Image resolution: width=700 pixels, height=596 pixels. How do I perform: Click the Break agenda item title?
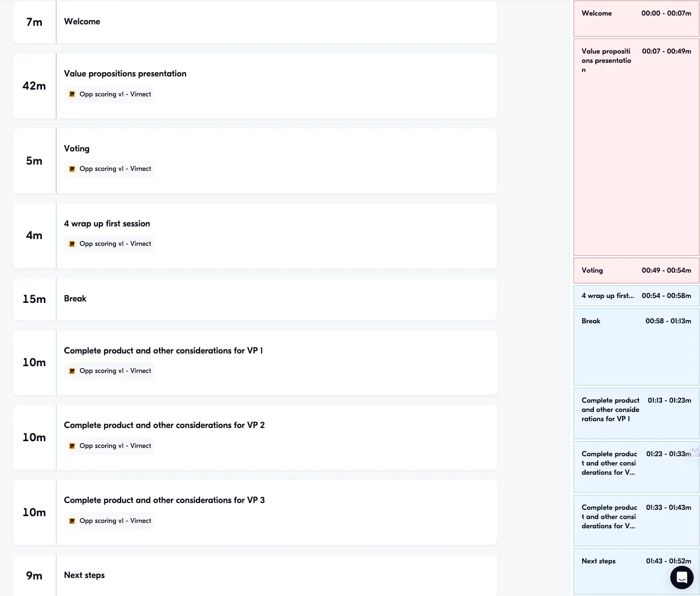pyautogui.click(x=75, y=298)
